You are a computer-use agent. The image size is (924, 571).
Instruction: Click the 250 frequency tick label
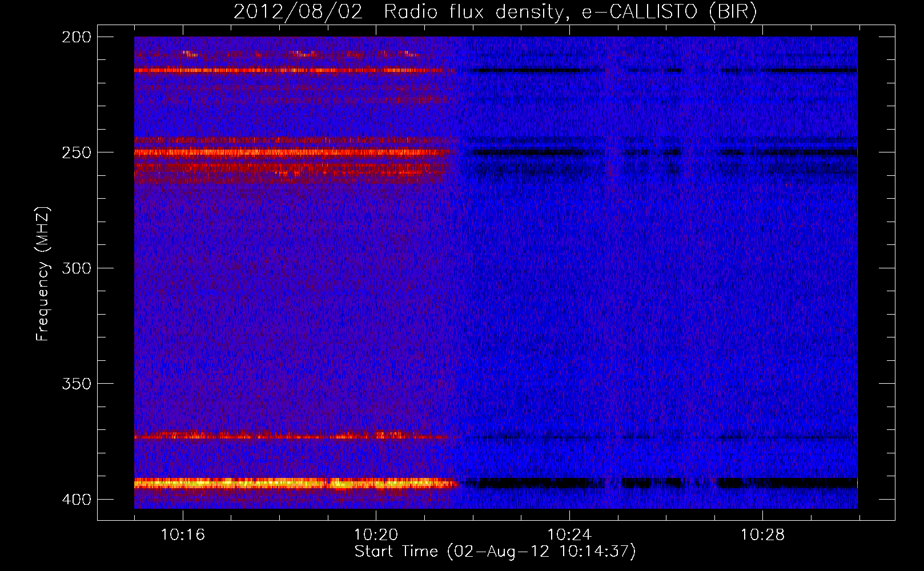[77, 152]
